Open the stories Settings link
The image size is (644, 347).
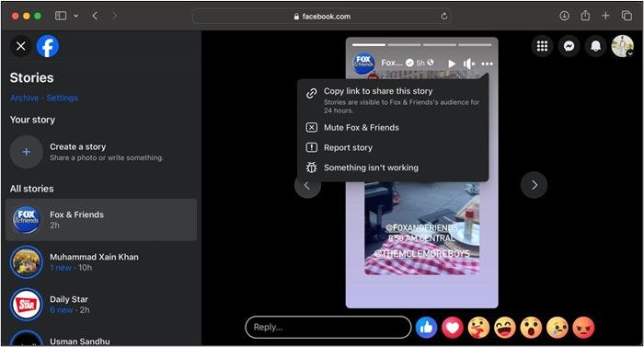62,98
